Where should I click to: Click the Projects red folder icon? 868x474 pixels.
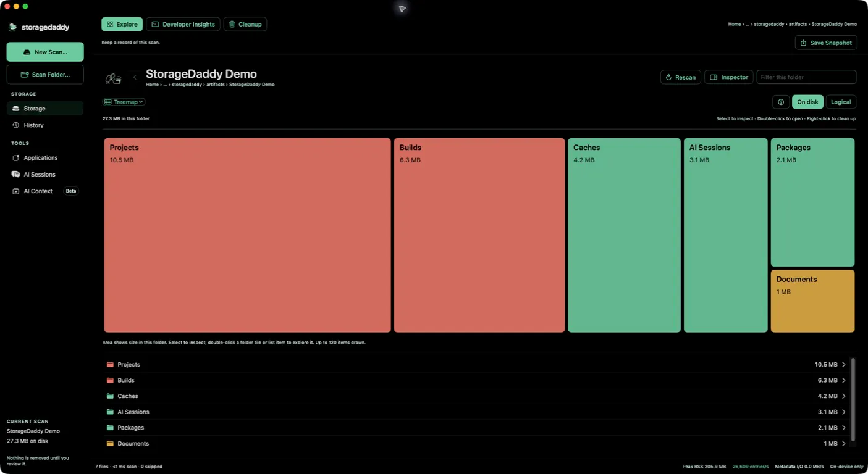pyautogui.click(x=110, y=365)
